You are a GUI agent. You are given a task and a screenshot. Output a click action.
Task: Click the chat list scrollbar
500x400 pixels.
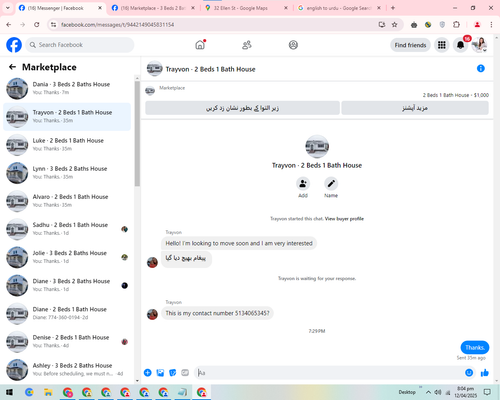(x=137, y=133)
